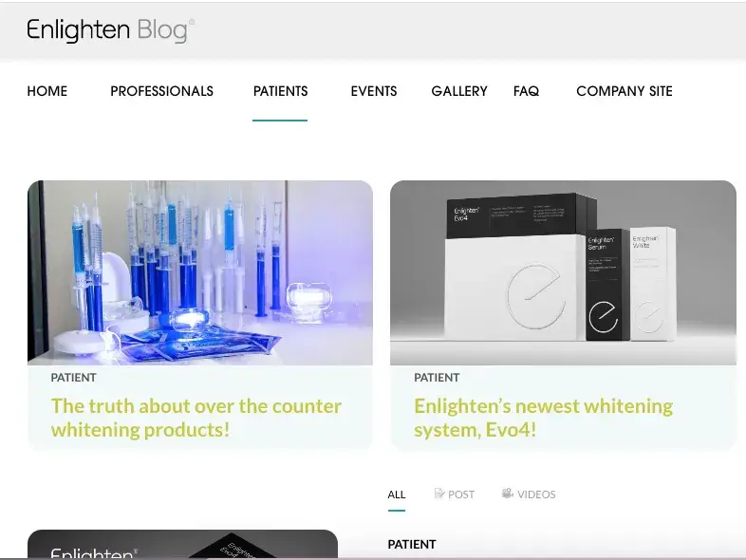The width and height of the screenshot is (746, 560).
Task: Click PATIENT category label under Evo4 image
Action: click(x=437, y=378)
